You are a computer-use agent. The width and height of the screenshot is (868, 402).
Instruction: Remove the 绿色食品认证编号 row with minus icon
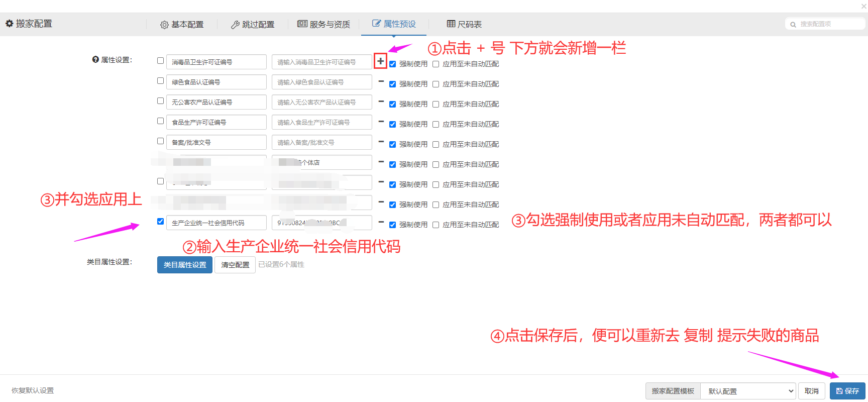[x=381, y=81]
